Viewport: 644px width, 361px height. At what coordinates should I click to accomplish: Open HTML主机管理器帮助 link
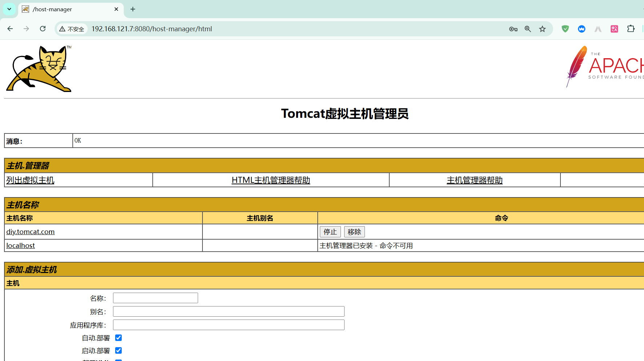[x=271, y=180]
